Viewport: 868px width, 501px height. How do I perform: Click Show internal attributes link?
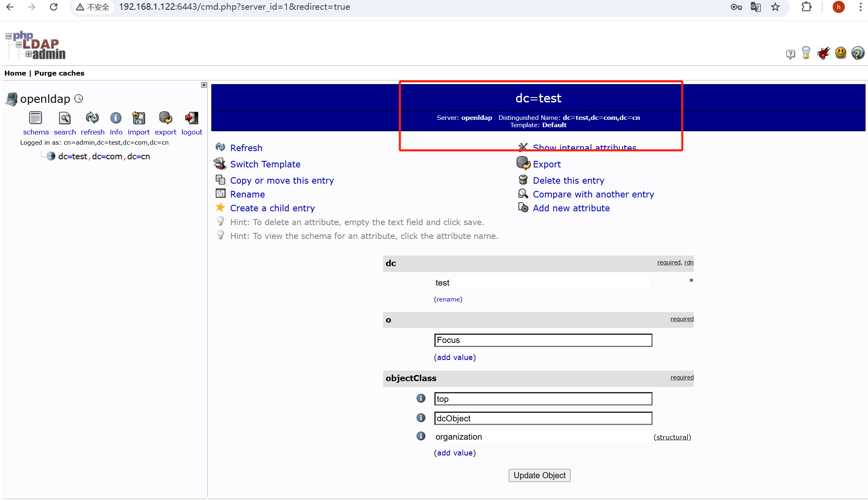pyautogui.click(x=584, y=147)
